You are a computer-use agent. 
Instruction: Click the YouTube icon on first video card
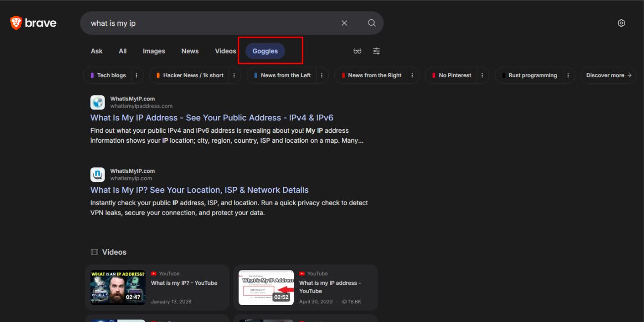point(154,273)
